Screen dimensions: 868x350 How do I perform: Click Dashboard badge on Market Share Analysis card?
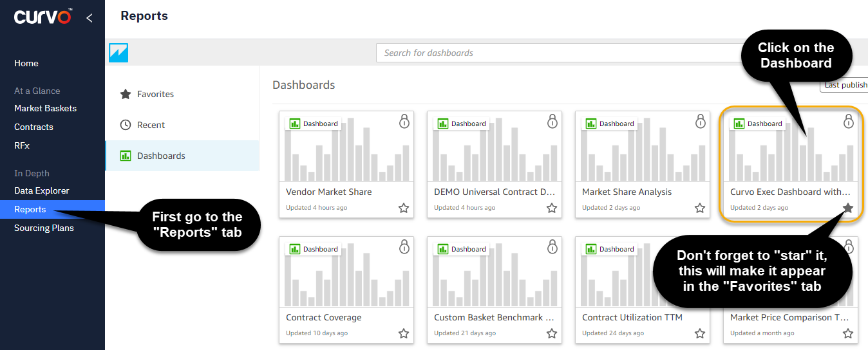[610, 124]
